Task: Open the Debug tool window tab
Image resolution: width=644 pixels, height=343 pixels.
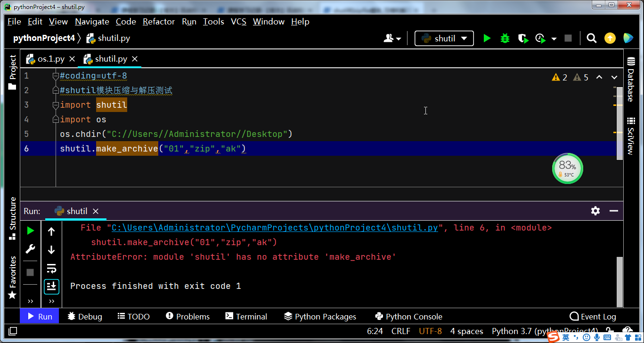Action: pyautogui.click(x=84, y=317)
